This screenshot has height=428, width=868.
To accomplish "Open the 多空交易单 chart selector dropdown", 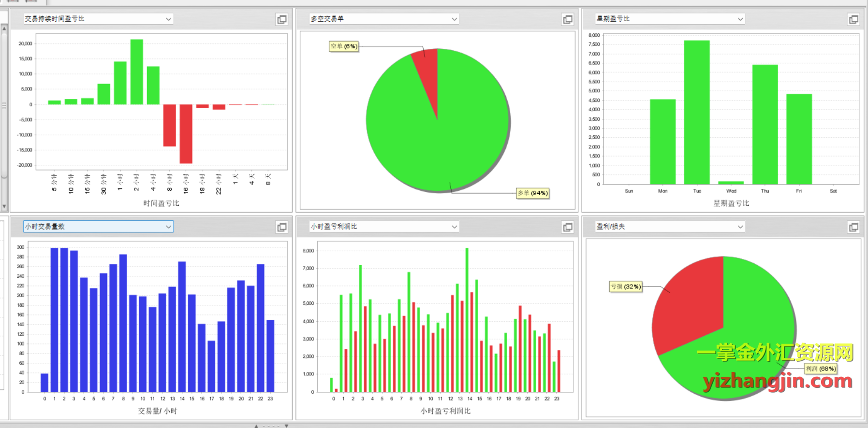I will tap(454, 19).
